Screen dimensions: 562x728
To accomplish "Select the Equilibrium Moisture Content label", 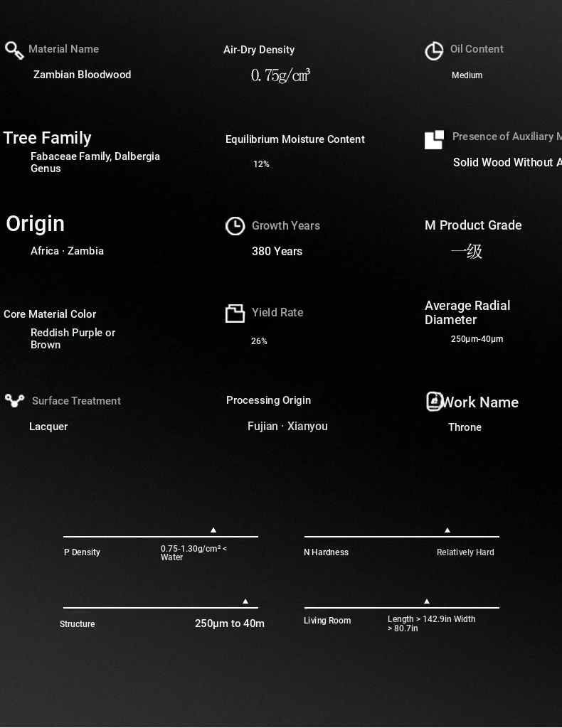I will [x=295, y=139].
